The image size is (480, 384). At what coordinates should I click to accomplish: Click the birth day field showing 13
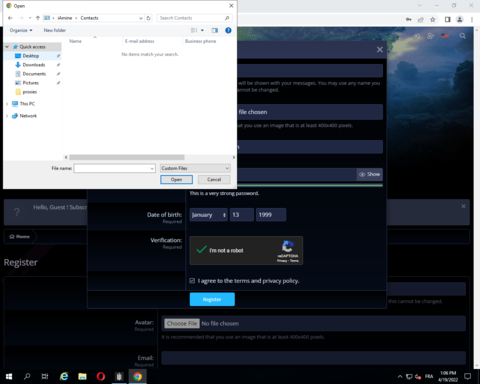pos(242,215)
